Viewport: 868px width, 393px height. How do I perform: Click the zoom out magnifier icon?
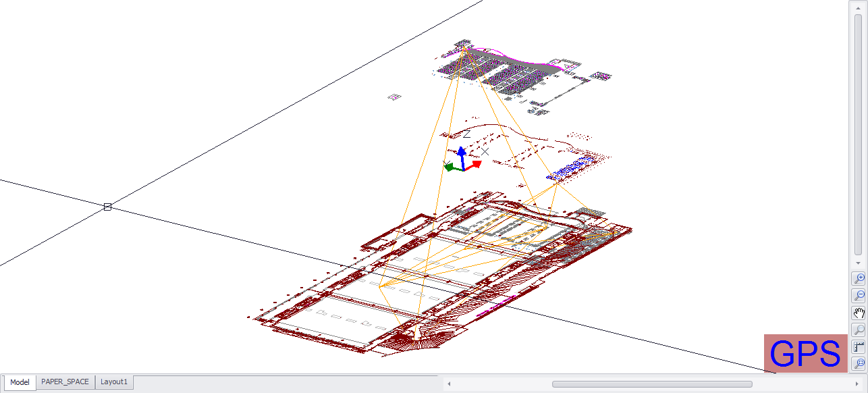click(859, 296)
